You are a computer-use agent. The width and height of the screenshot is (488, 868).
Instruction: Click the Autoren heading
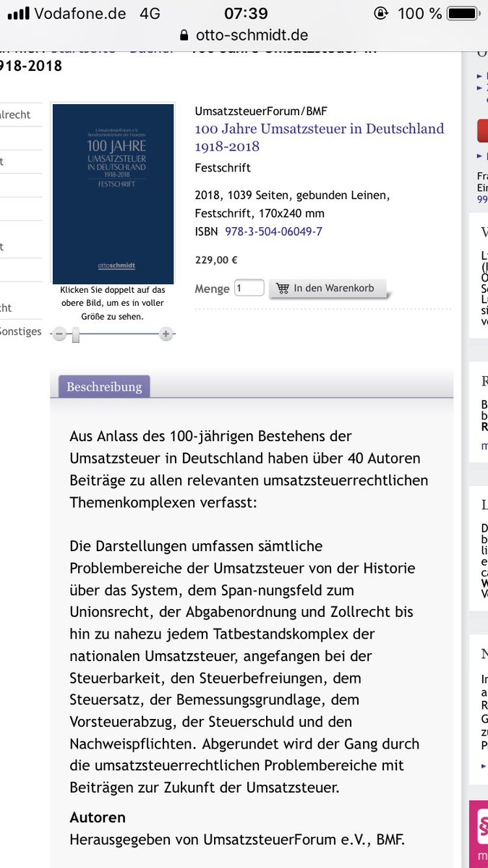98,817
